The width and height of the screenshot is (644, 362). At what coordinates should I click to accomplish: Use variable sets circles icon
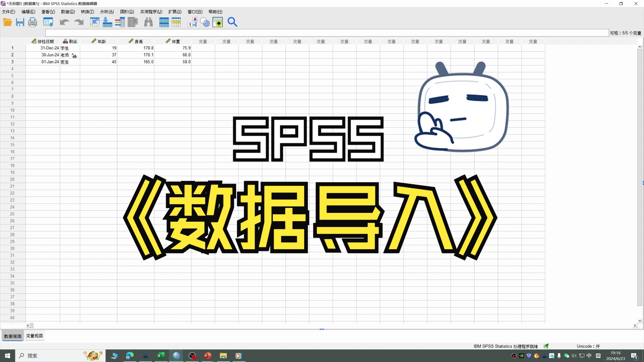coord(205,22)
